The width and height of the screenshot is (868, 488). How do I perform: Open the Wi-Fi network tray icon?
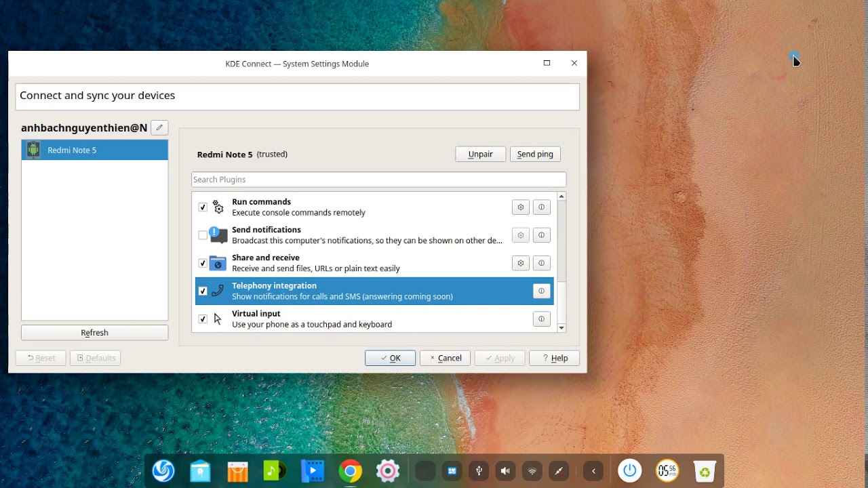532,471
